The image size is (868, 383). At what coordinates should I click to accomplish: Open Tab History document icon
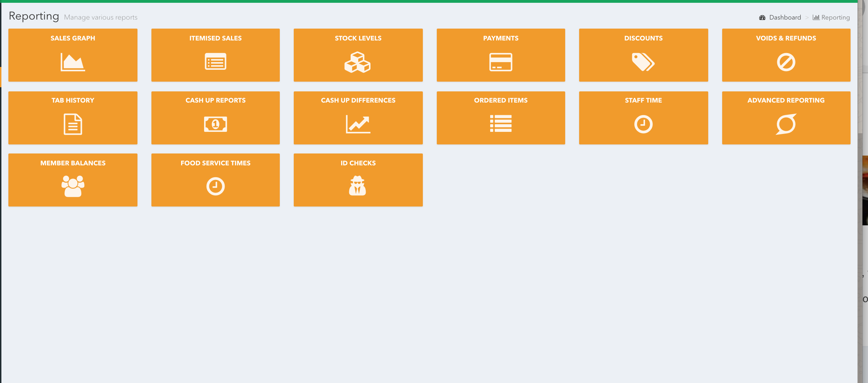pyautogui.click(x=73, y=124)
